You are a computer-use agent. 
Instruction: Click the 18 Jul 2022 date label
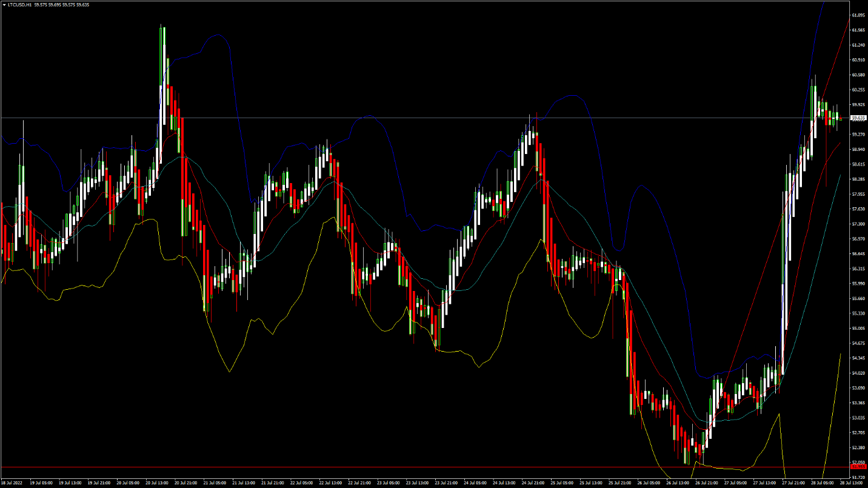click(10, 483)
